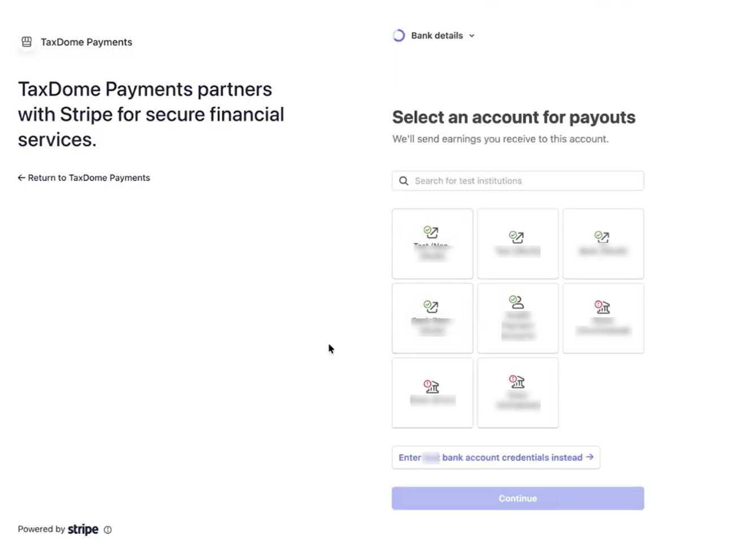Image resolution: width=756 pixels, height=539 pixels.
Task: Select middle top-row institution tile
Action: pos(517,244)
